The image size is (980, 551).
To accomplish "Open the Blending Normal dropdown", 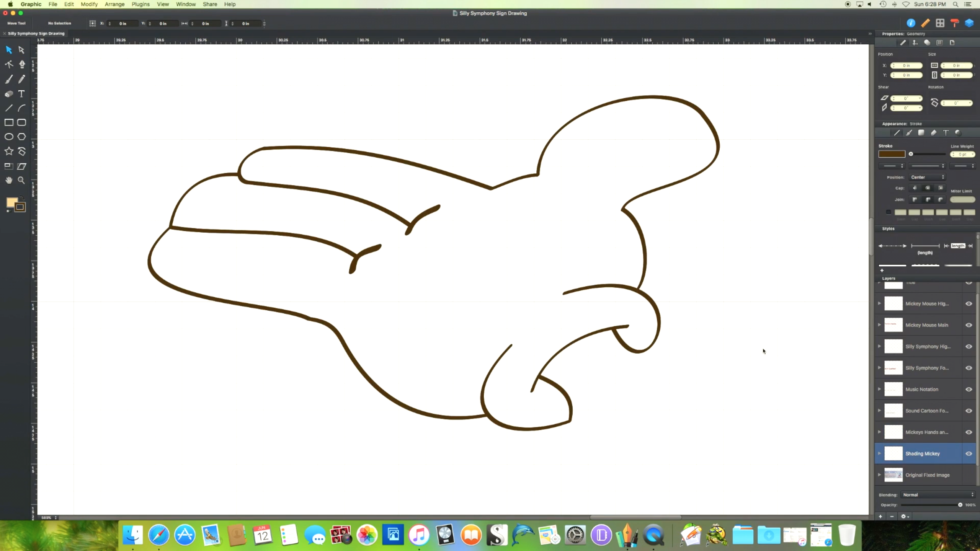I will [938, 495].
